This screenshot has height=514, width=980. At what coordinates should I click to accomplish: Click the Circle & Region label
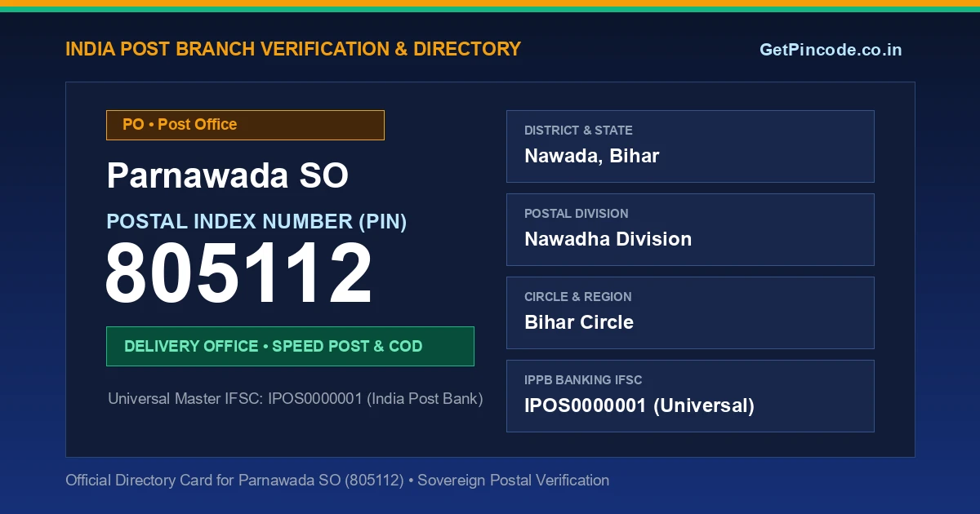coord(578,297)
